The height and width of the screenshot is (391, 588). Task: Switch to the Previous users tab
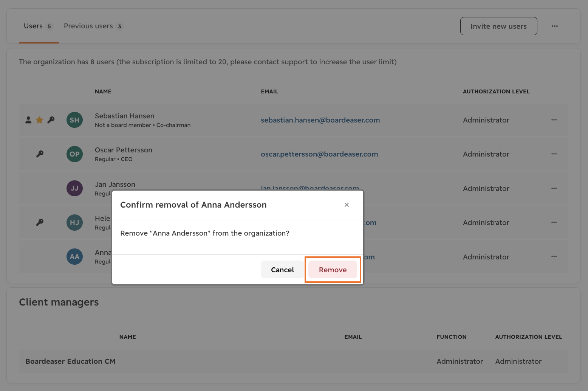[x=93, y=26]
